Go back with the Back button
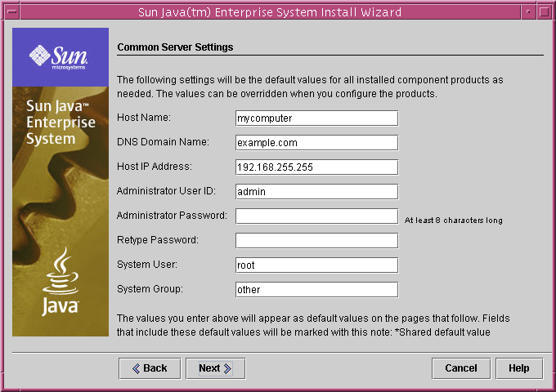 click(x=150, y=368)
